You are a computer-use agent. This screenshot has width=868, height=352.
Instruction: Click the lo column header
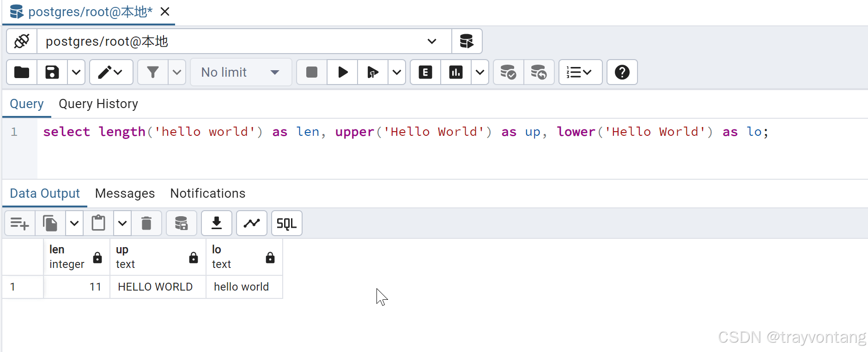point(244,257)
